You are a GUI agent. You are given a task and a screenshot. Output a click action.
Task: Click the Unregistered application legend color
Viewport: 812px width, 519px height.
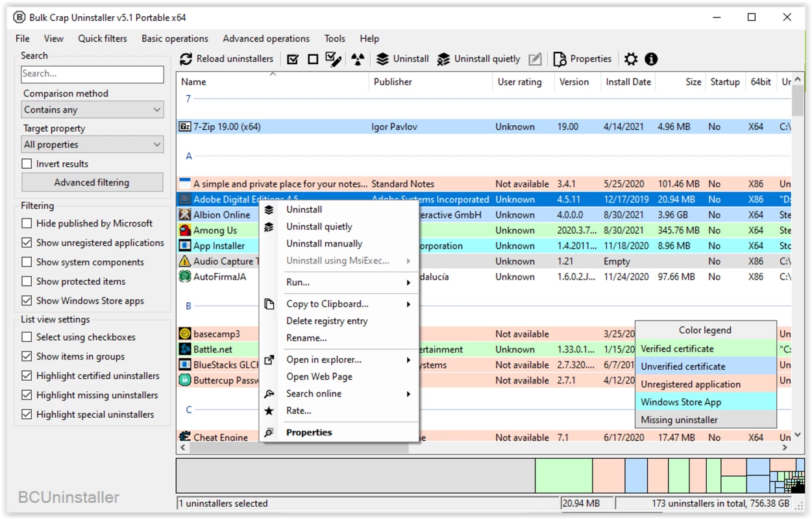pyautogui.click(x=706, y=384)
